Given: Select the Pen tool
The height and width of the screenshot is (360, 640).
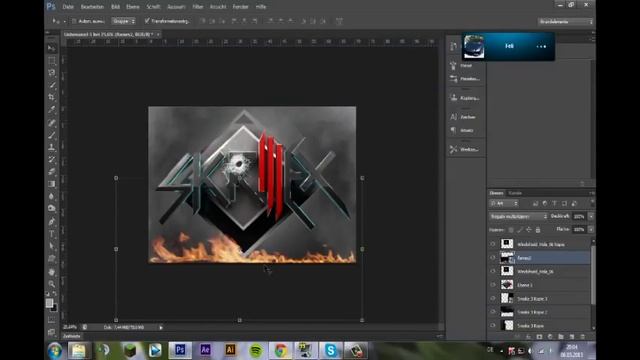Looking at the screenshot, I should coord(51,222).
